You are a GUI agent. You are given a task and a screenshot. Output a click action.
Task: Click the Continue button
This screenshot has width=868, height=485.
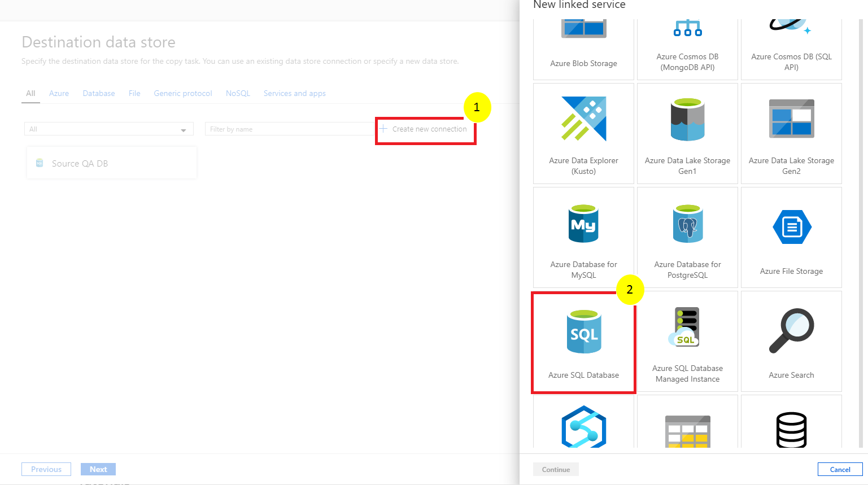coord(556,470)
